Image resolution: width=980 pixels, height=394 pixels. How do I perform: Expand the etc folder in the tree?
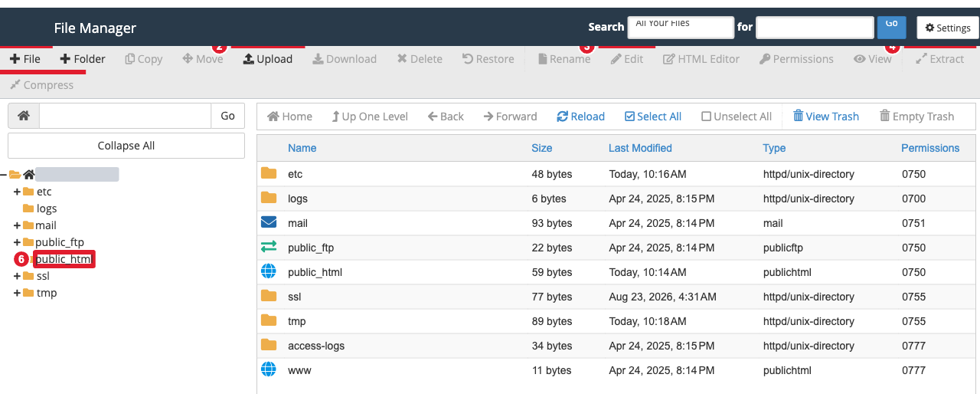17,192
